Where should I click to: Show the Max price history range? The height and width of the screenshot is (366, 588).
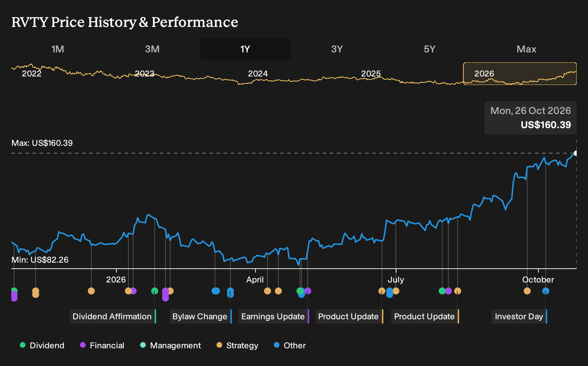point(526,49)
